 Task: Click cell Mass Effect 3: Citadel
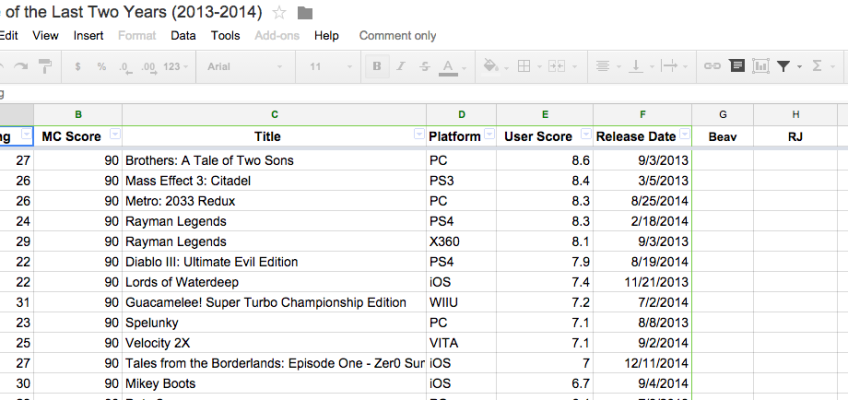(x=275, y=181)
